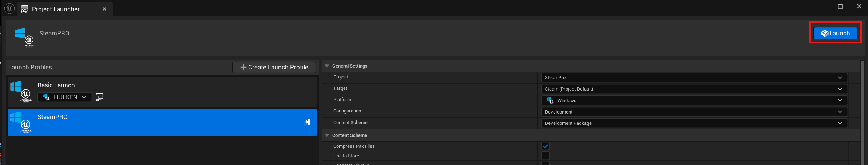Click the Basic Launch profile platform icon
Viewport: 868px width, 165px height.
(21, 92)
